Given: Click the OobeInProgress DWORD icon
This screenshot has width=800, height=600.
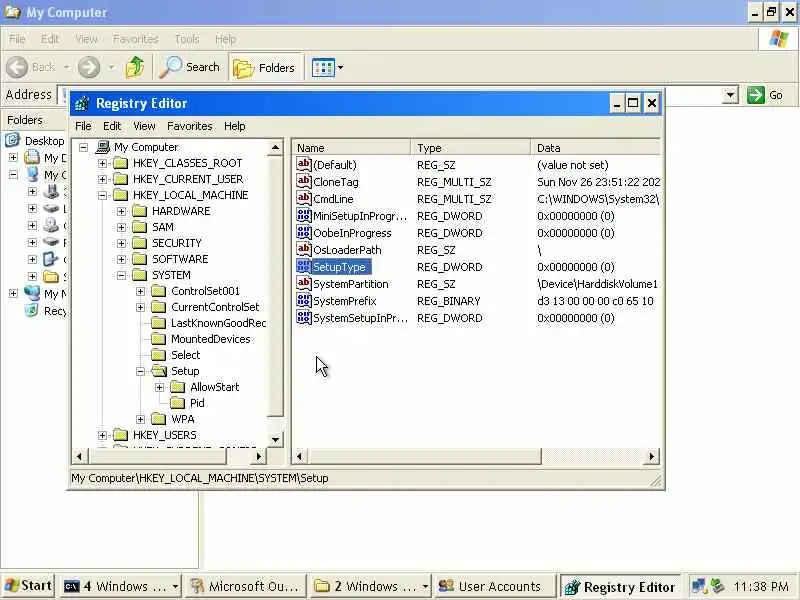Looking at the screenshot, I should pos(304,232).
